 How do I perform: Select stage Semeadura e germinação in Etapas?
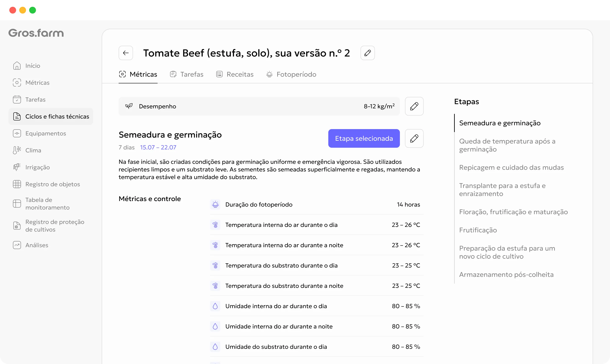tap(499, 123)
